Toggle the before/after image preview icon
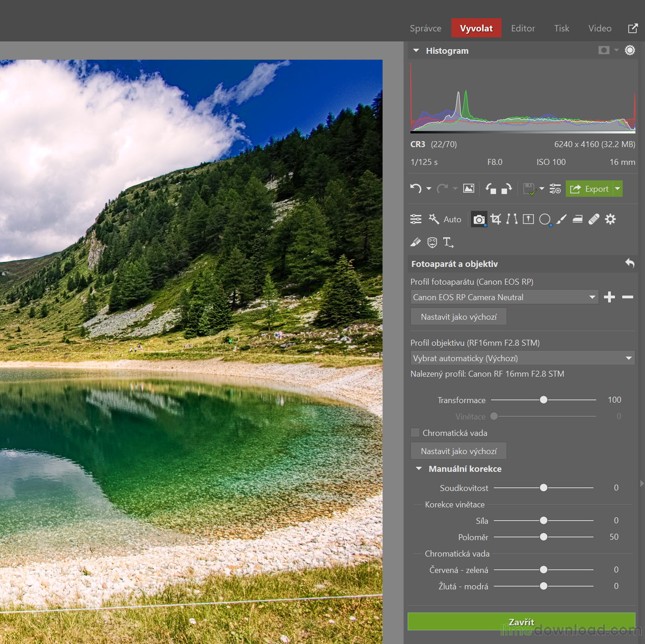This screenshot has width=645, height=644. pyautogui.click(x=469, y=189)
